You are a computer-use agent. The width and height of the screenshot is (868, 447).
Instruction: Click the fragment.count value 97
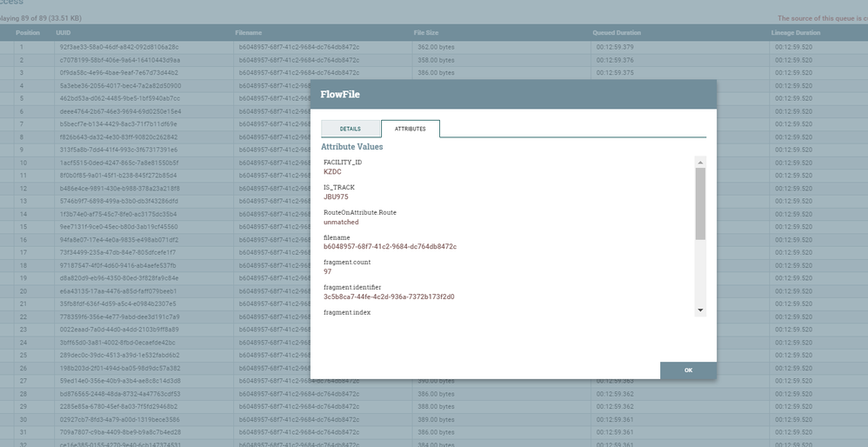click(328, 271)
